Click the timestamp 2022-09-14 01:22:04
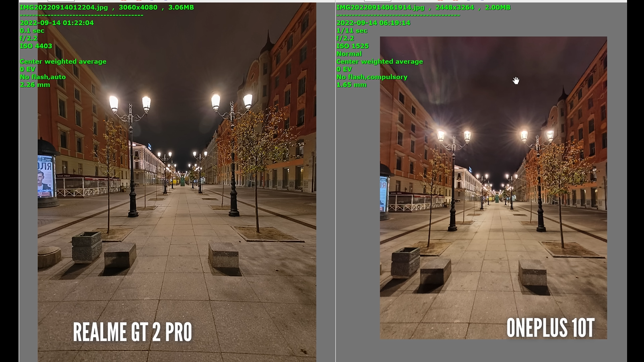The image size is (644, 362). pyautogui.click(x=57, y=23)
